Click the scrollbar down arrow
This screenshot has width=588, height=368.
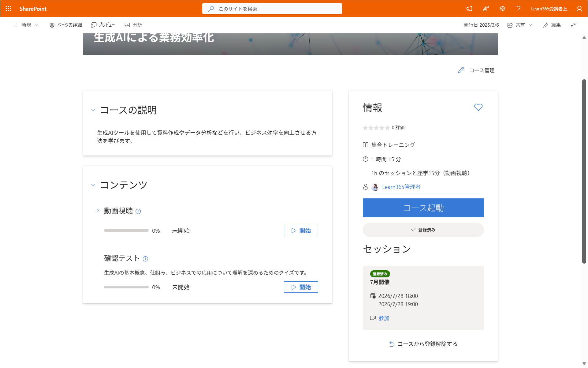584,364
